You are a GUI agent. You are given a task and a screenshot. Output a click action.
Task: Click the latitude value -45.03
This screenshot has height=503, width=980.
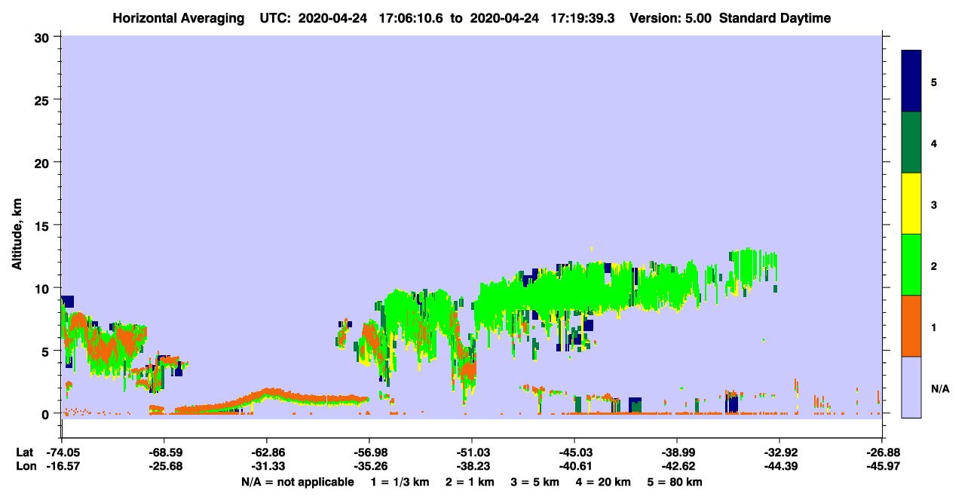574,452
